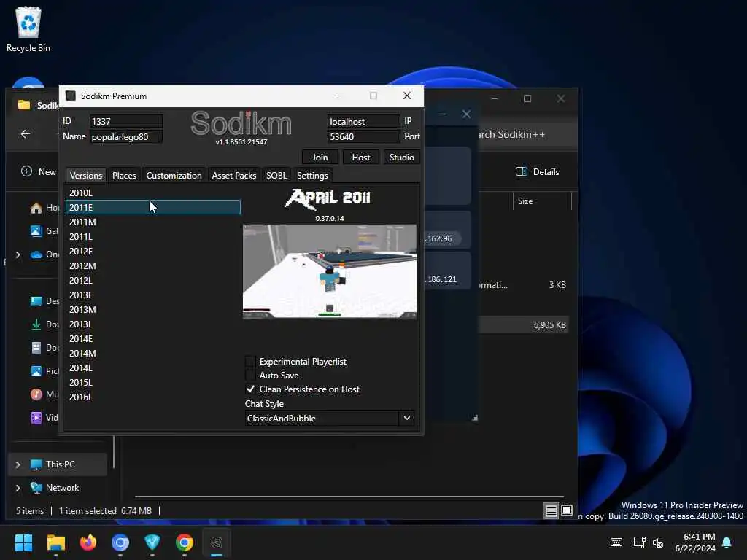Click the Size column header in Explorer
Image resolution: width=747 pixels, height=560 pixels.
(542, 201)
